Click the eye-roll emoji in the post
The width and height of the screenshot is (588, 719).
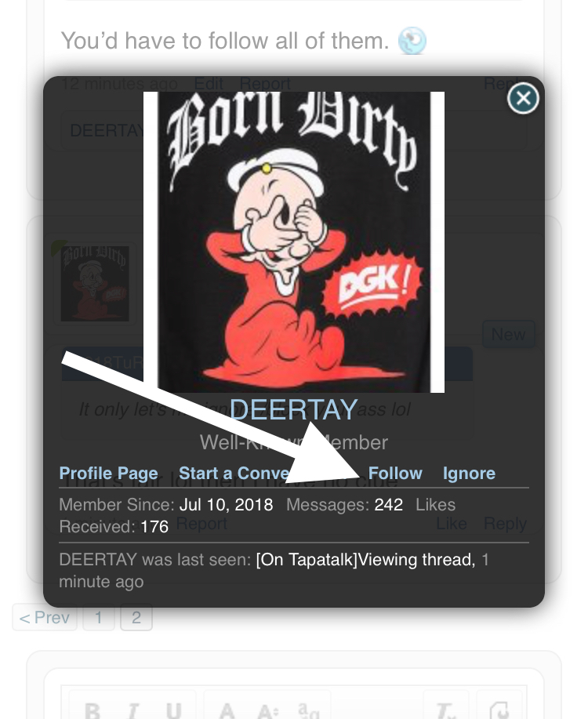coord(412,40)
